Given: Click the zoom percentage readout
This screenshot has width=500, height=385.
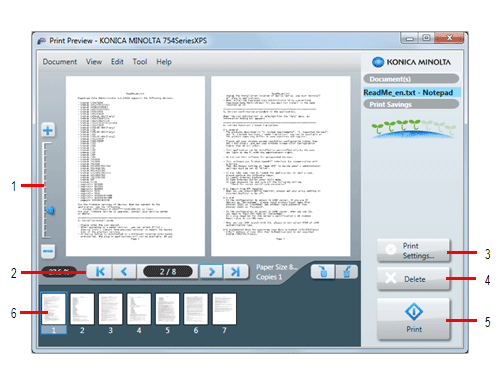Looking at the screenshot, I should pyautogui.click(x=59, y=272).
